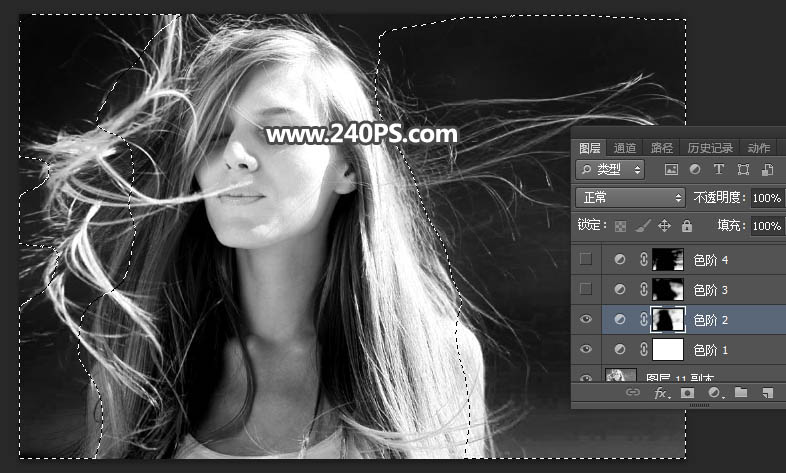The height and width of the screenshot is (473, 786).
Task: Click adjustment icon of 色阶 3 layer
Action: (620, 290)
